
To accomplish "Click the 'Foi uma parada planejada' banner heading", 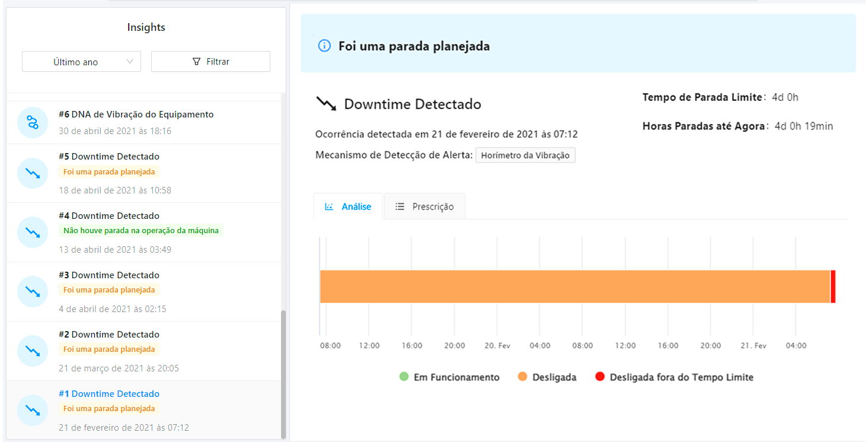I will [414, 46].
